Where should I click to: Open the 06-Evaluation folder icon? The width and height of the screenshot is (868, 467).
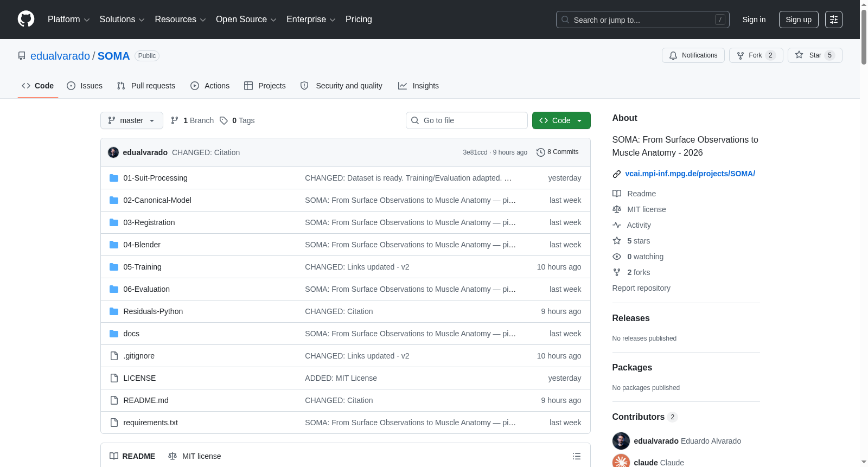114,289
